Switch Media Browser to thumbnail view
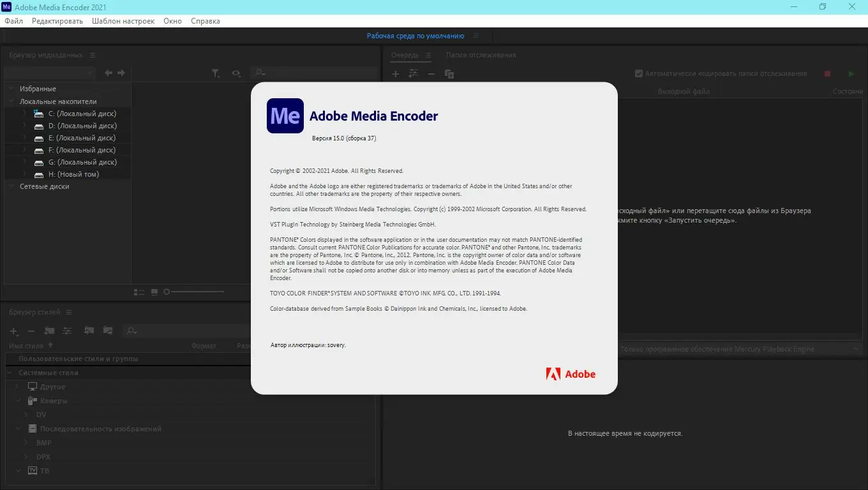Image resolution: width=868 pixels, height=490 pixels. pos(154,292)
